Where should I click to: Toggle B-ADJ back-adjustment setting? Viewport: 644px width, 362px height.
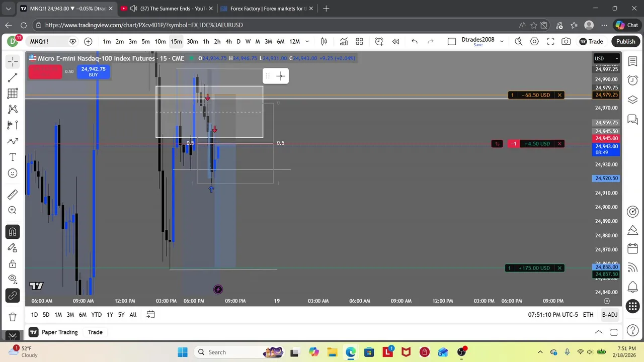(610, 315)
